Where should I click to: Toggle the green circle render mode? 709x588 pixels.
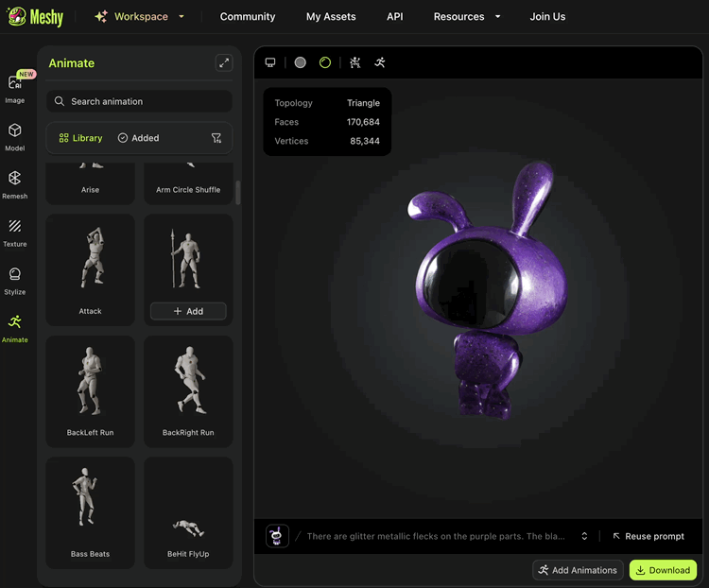click(325, 62)
